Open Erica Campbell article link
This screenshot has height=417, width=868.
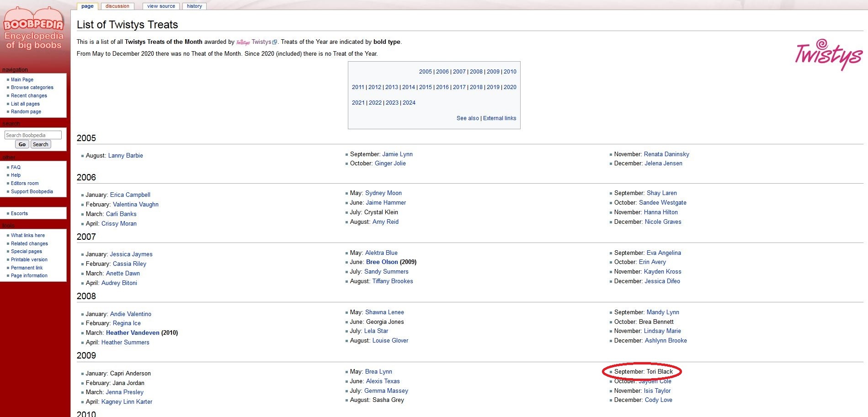pyautogui.click(x=130, y=195)
